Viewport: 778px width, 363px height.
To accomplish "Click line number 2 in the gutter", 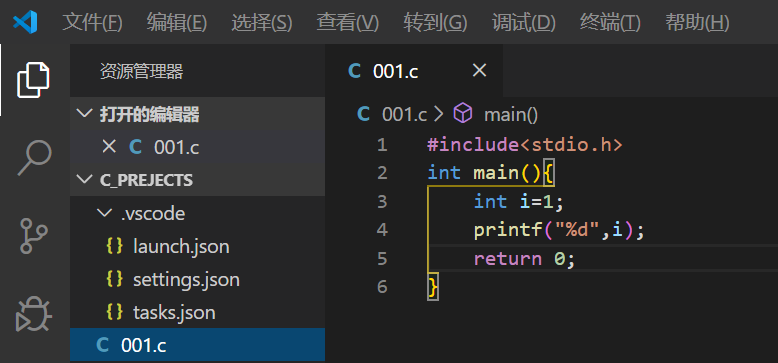I will [382, 173].
